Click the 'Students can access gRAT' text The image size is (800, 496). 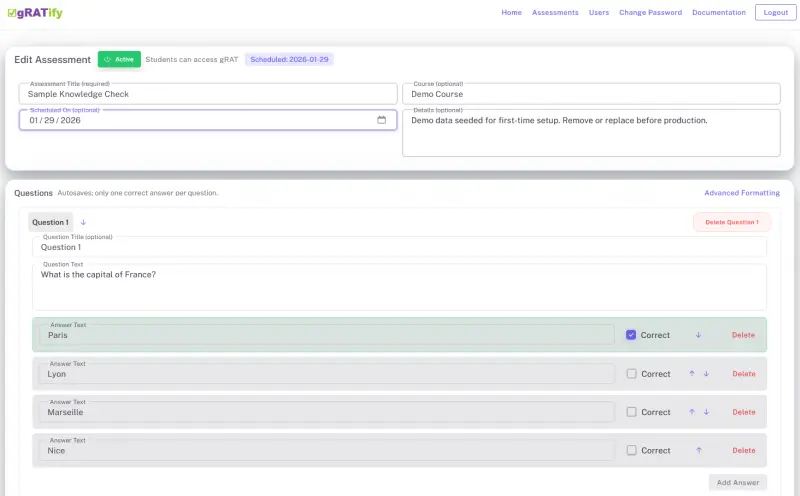[x=192, y=59]
